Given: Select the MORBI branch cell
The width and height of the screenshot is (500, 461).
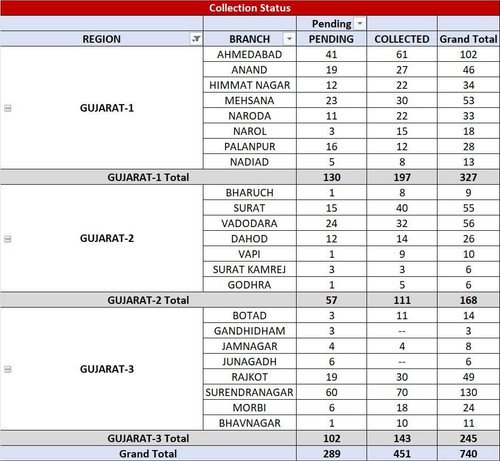Looking at the screenshot, I should point(250,407).
